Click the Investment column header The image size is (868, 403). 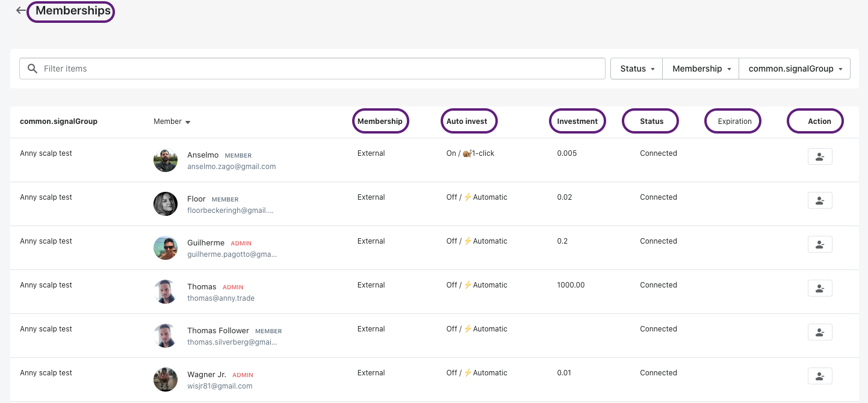577,121
